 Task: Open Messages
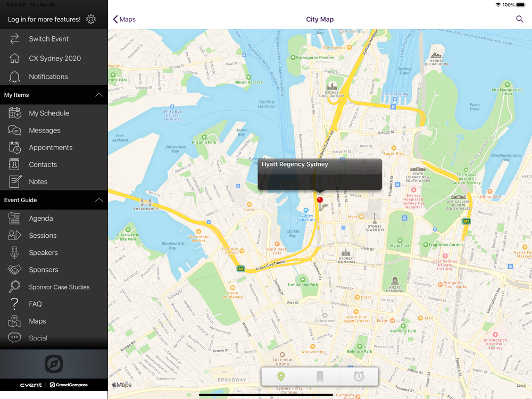point(54,130)
